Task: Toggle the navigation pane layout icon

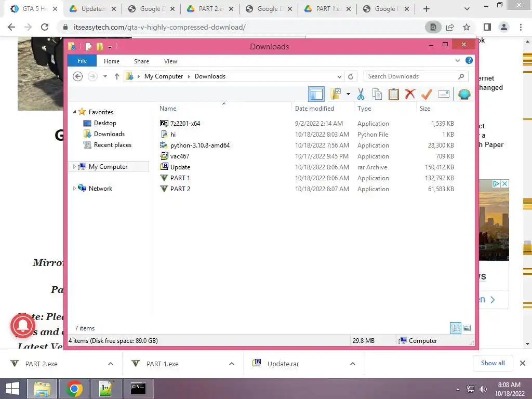Action: 316,94
